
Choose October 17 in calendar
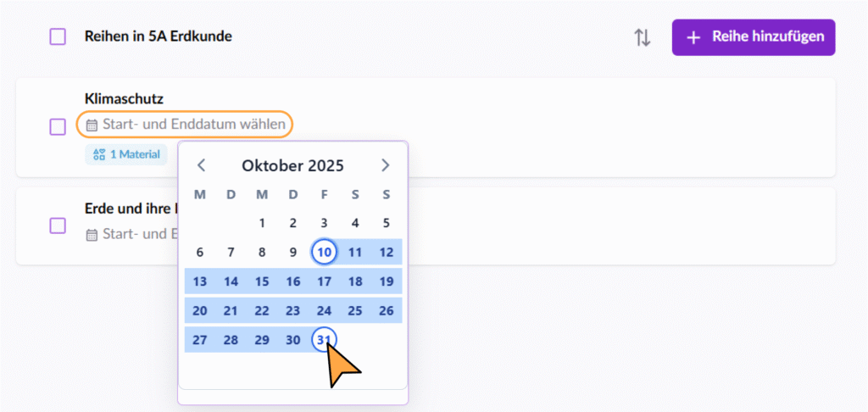tap(324, 281)
